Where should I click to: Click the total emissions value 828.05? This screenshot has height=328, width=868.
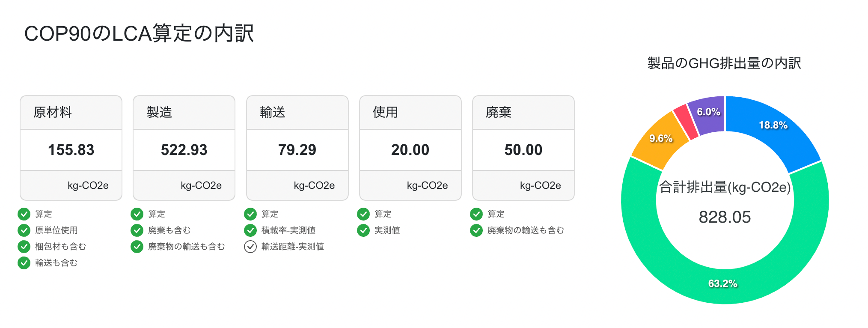pos(725,217)
